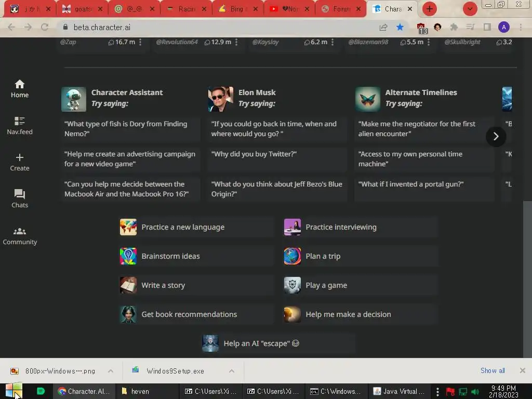Screen dimensions: 532x399
Task: Open a new browser tab
Action: point(430,9)
